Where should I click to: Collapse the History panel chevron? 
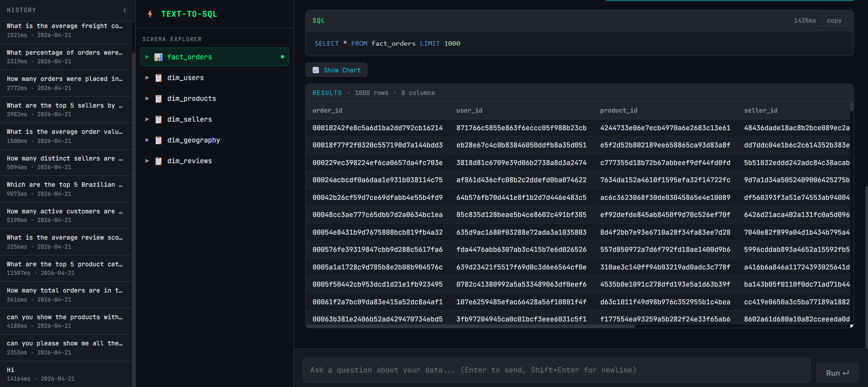(125, 10)
